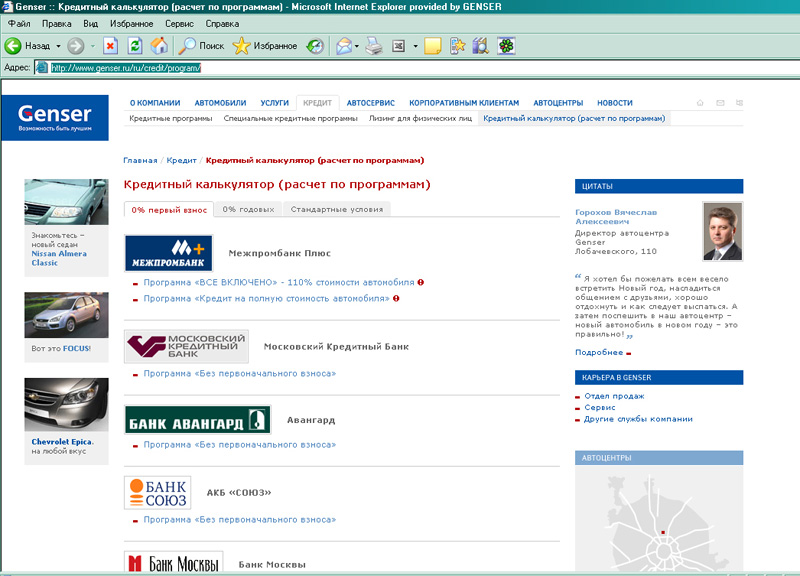Click the Nissan Almera Classic car thumbnail
Viewport: 800px width, 576px height.
click(x=66, y=202)
